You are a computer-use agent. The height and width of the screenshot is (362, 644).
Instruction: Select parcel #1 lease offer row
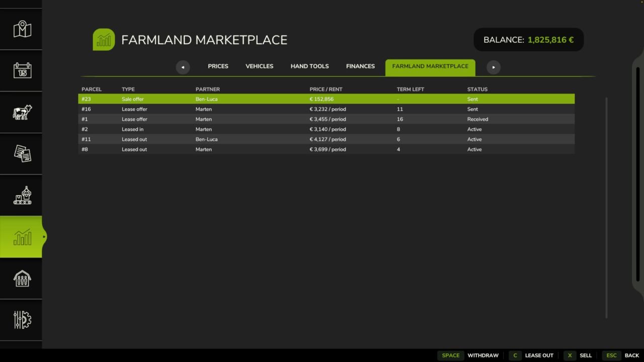coord(327,119)
